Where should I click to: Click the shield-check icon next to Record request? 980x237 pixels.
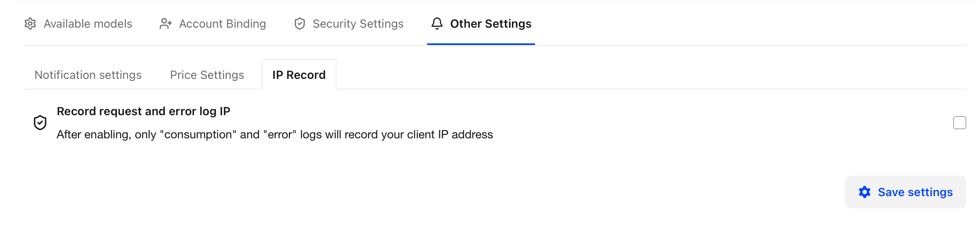pyautogui.click(x=40, y=123)
